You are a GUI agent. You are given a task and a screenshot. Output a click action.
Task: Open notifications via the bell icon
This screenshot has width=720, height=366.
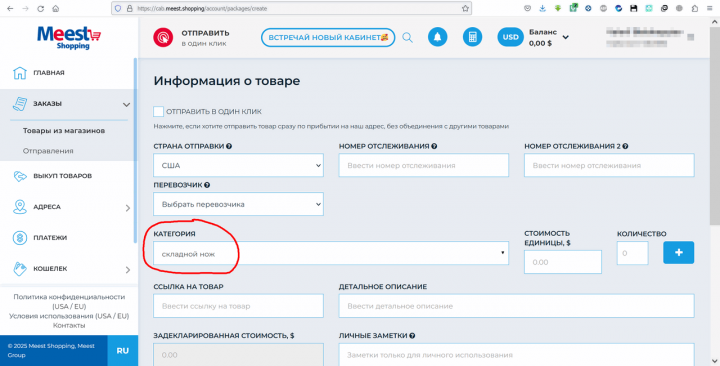pos(438,37)
